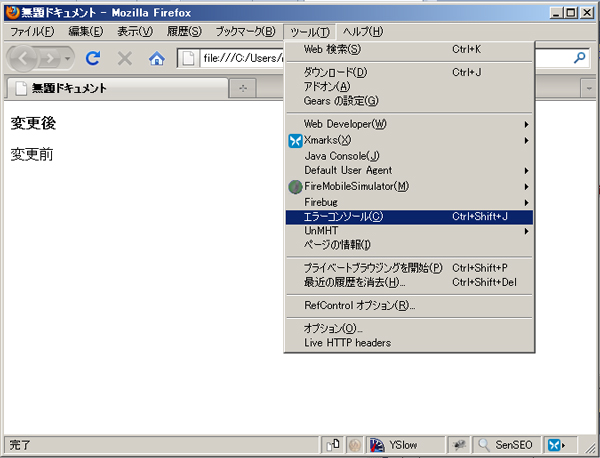
Task: Click the FireMobileSimulator icon in menu
Action: [x=295, y=187]
